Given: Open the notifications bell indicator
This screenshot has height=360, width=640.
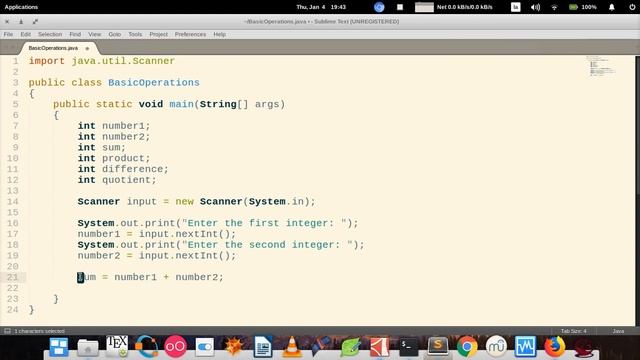Looking at the screenshot, I should (611, 7).
